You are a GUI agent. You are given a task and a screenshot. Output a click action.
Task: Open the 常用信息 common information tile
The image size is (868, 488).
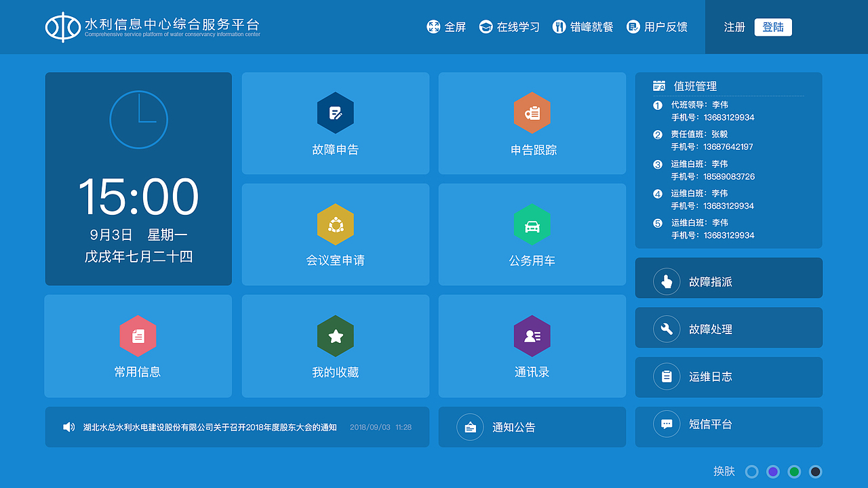click(138, 346)
